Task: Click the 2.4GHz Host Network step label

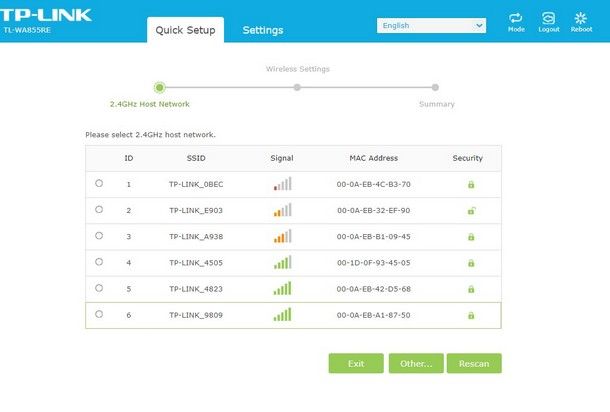Action: click(150, 104)
